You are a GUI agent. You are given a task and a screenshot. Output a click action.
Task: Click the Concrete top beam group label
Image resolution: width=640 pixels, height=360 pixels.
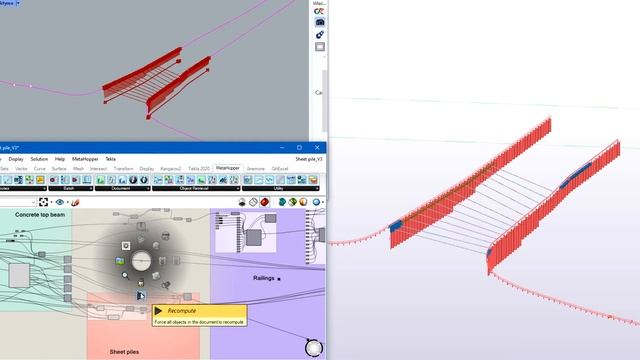40,214
